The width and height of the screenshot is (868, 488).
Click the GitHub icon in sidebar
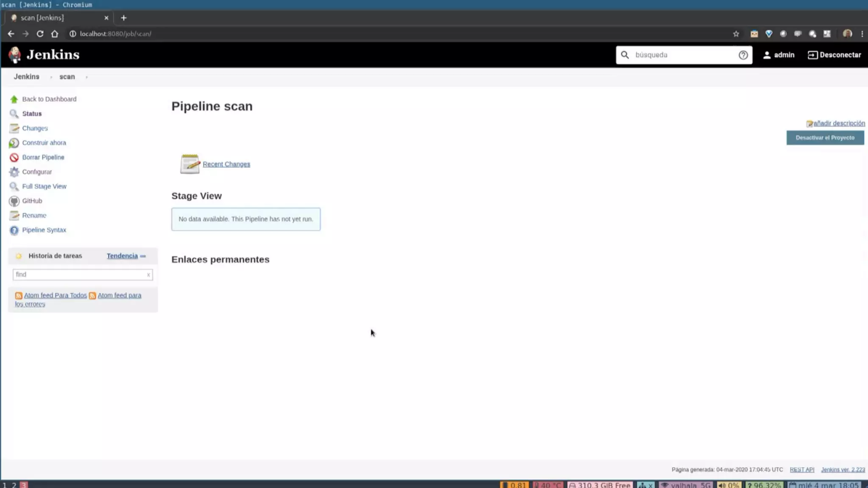pos(14,201)
